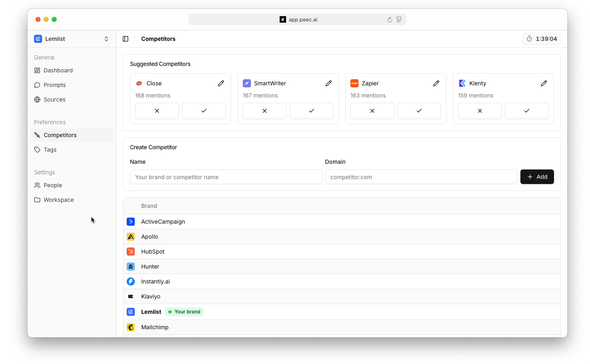Image resolution: width=590 pixels, height=364 pixels.
Task: Open Dashboard in the sidebar
Action: point(72,70)
